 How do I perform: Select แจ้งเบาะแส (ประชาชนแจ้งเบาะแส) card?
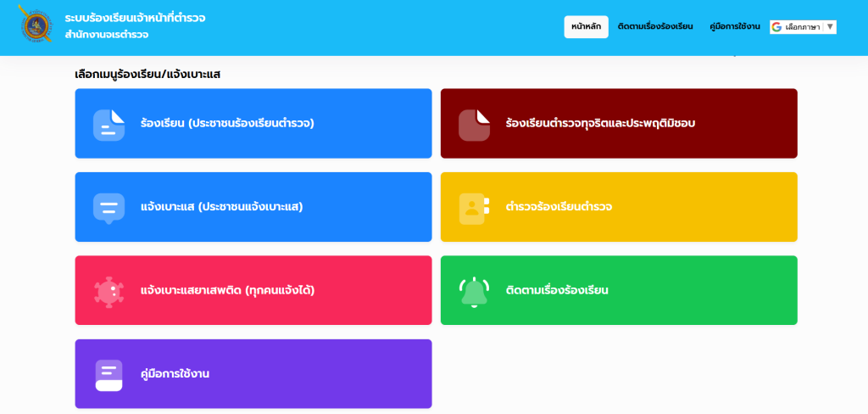coord(253,207)
